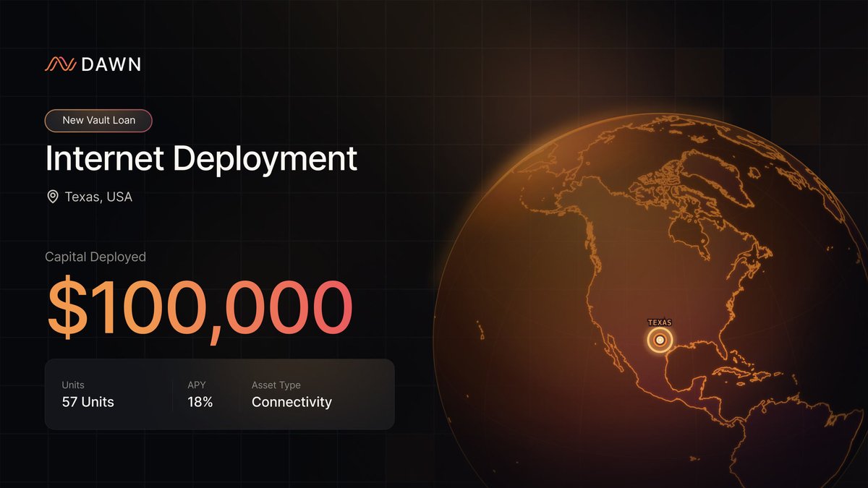The width and height of the screenshot is (868, 488).
Task: Click the DAWN wave logo icon
Action: tap(60, 64)
